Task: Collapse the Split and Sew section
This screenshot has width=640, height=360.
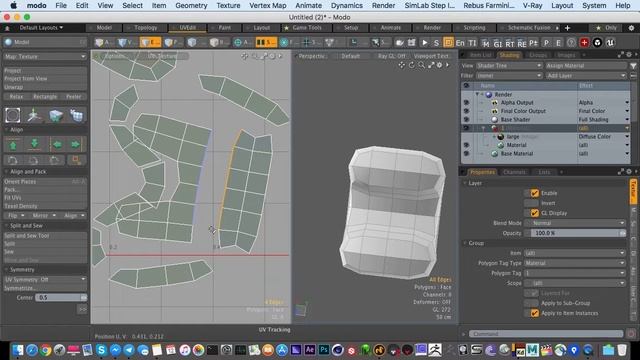Action: 7,226
